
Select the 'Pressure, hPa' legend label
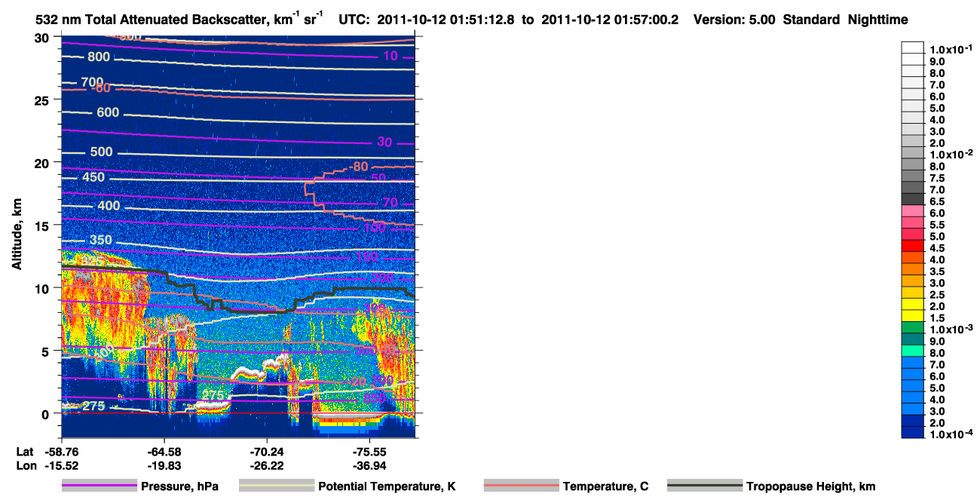[x=180, y=486]
